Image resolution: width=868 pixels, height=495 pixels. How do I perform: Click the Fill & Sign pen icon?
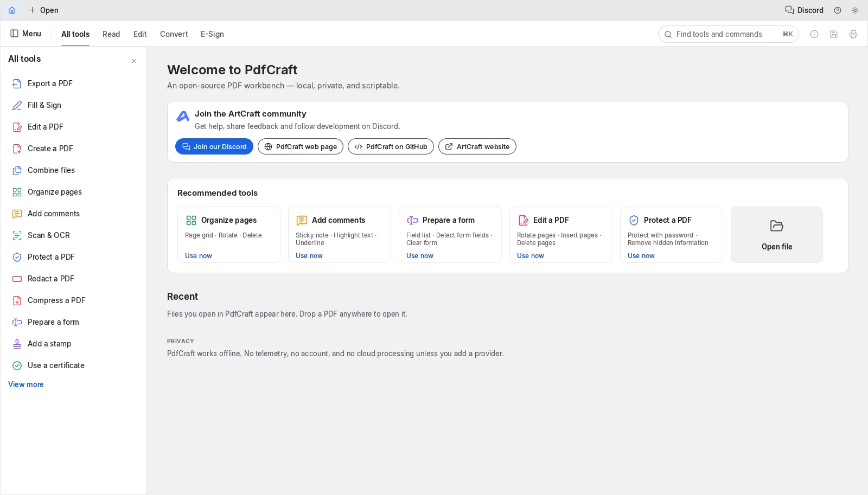click(x=17, y=105)
